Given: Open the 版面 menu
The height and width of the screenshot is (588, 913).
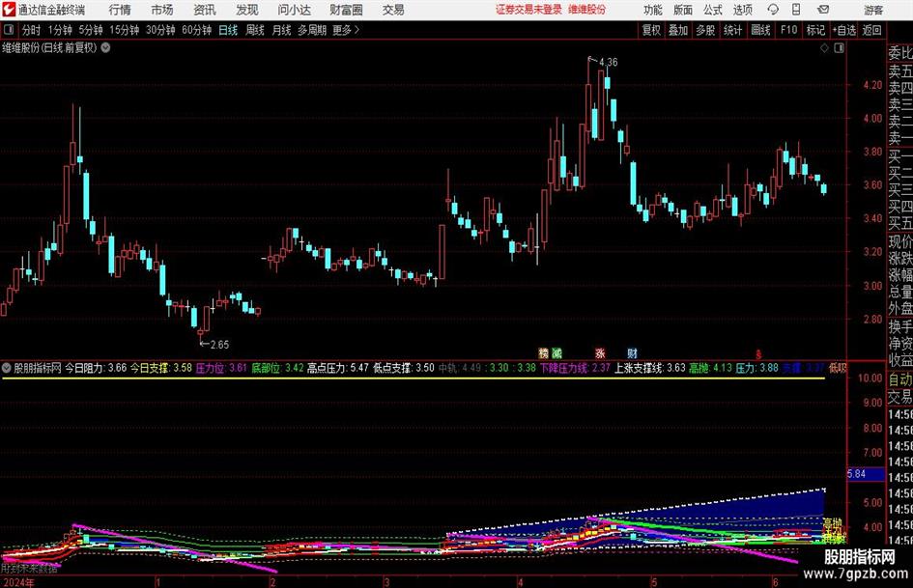Looking at the screenshot, I should click(683, 10).
